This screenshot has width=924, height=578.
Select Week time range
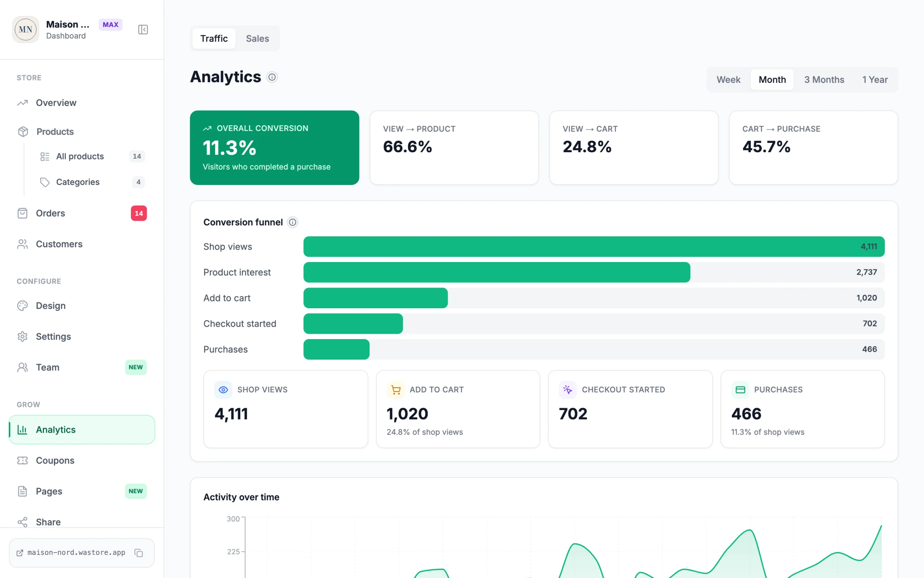click(x=728, y=80)
